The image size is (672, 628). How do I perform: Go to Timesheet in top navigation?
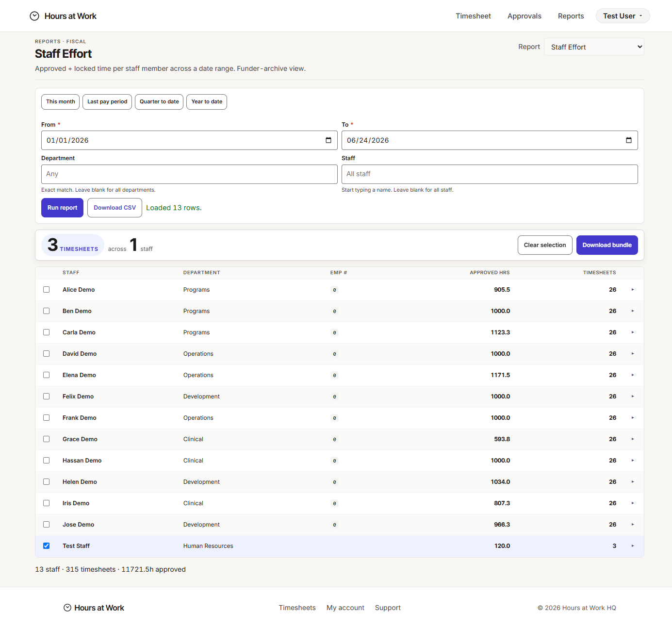(473, 16)
